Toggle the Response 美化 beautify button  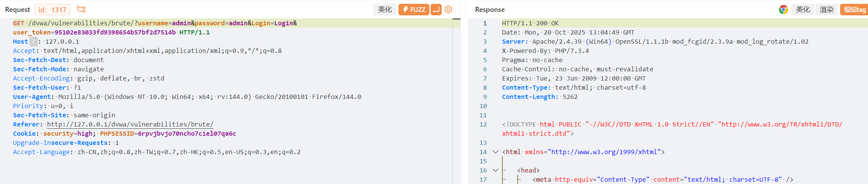point(803,10)
